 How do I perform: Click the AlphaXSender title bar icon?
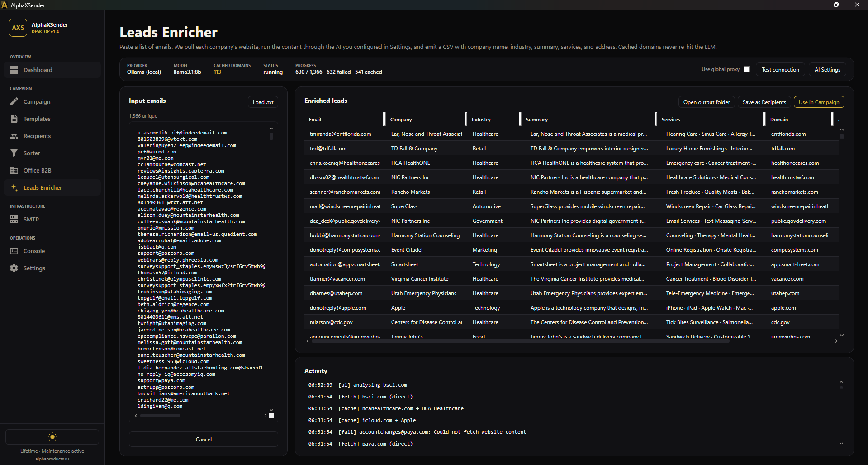[x=5, y=5]
